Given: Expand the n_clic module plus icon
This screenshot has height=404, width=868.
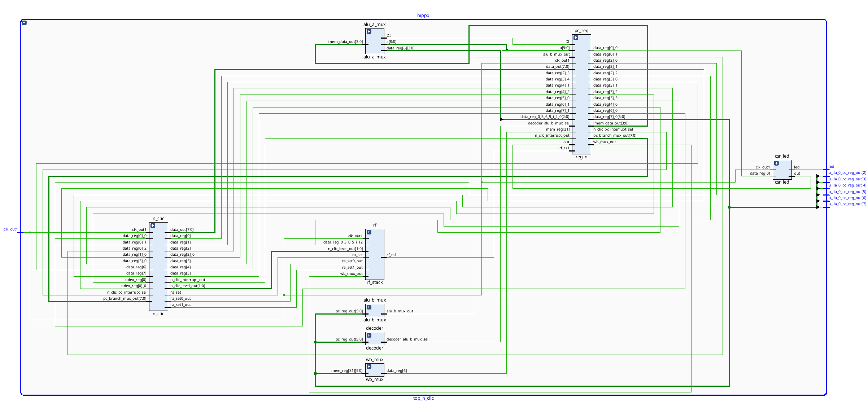Looking at the screenshot, I should pyautogui.click(x=153, y=226).
